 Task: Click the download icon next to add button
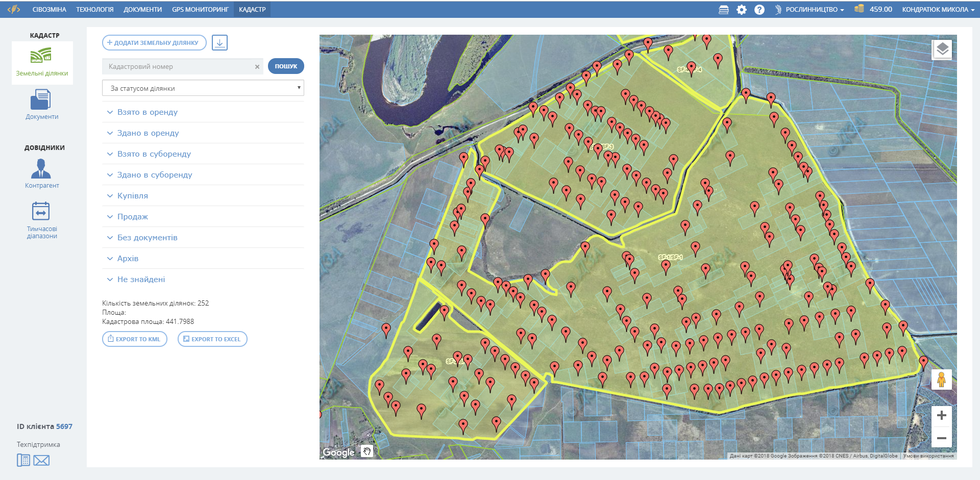pos(219,43)
